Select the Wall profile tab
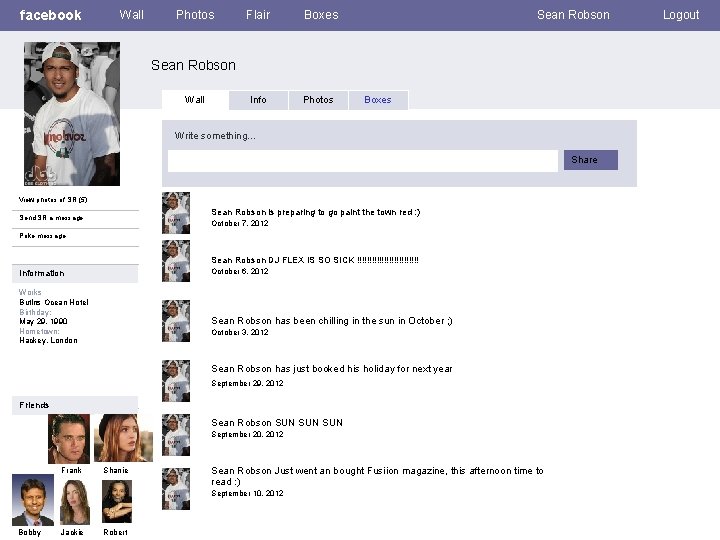720x540 pixels. tap(195, 100)
